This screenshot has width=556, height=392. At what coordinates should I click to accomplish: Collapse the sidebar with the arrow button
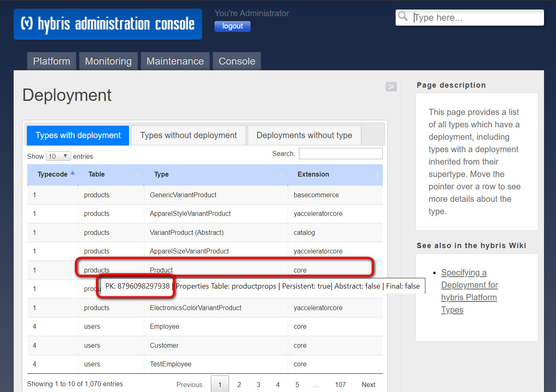coord(391,86)
